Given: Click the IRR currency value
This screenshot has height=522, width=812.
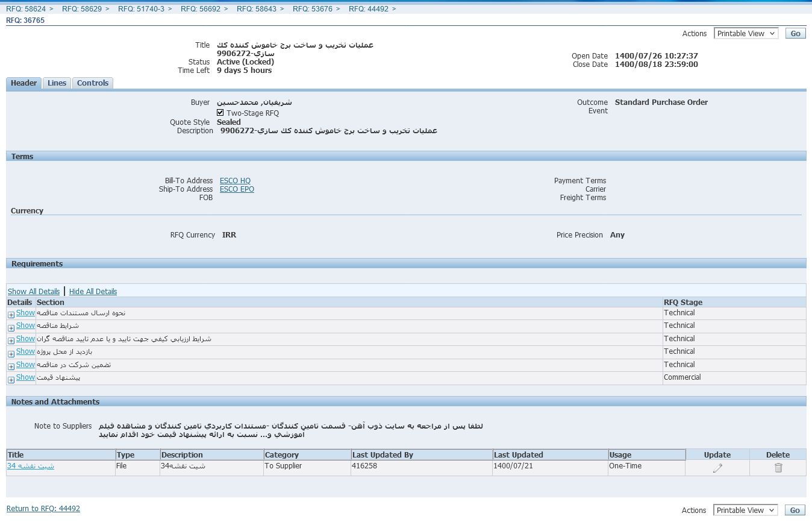Looking at the screenshot, I should [x=229, y=235].
